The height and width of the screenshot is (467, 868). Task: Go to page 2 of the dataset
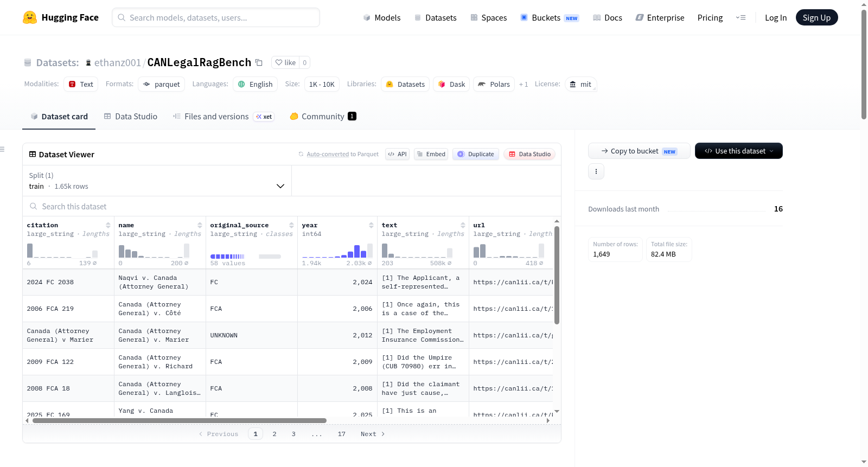(x=275, y=434)
